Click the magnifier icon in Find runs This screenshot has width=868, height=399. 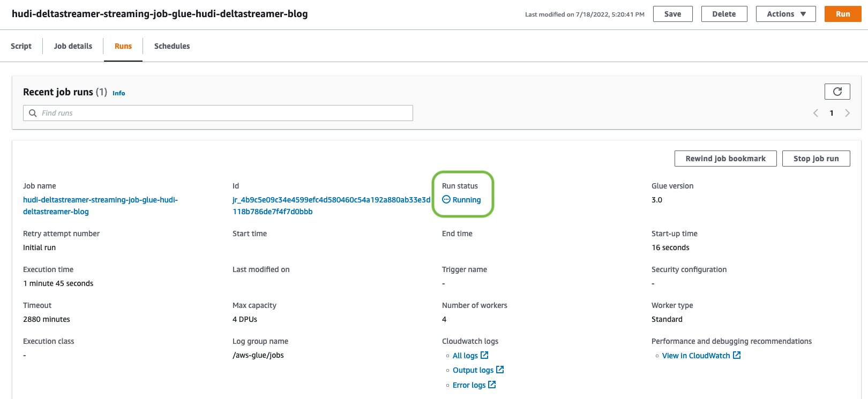tap(33, 113)
